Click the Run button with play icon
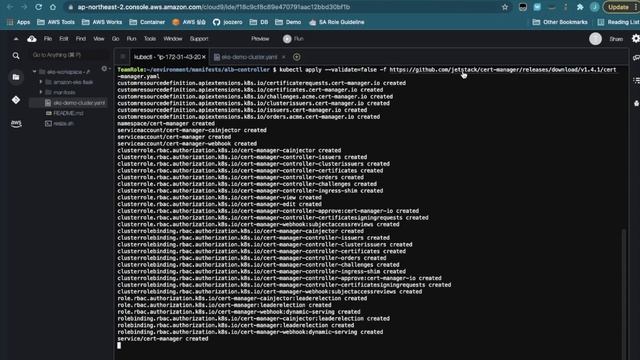The image size is (640, 360). click(x=293, y=39)
